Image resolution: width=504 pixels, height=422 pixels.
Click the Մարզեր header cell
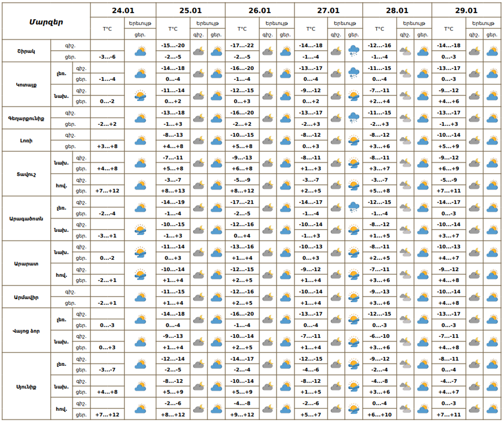pos(46,22)
